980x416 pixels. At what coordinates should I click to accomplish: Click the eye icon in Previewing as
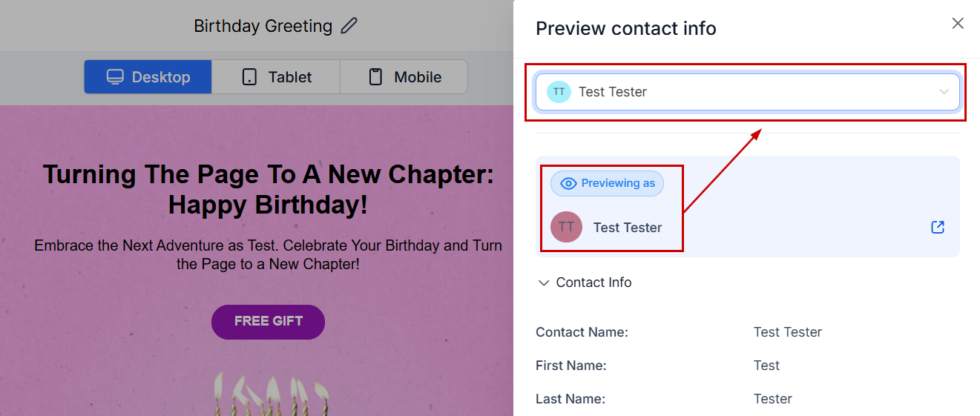tap(568, 184)
